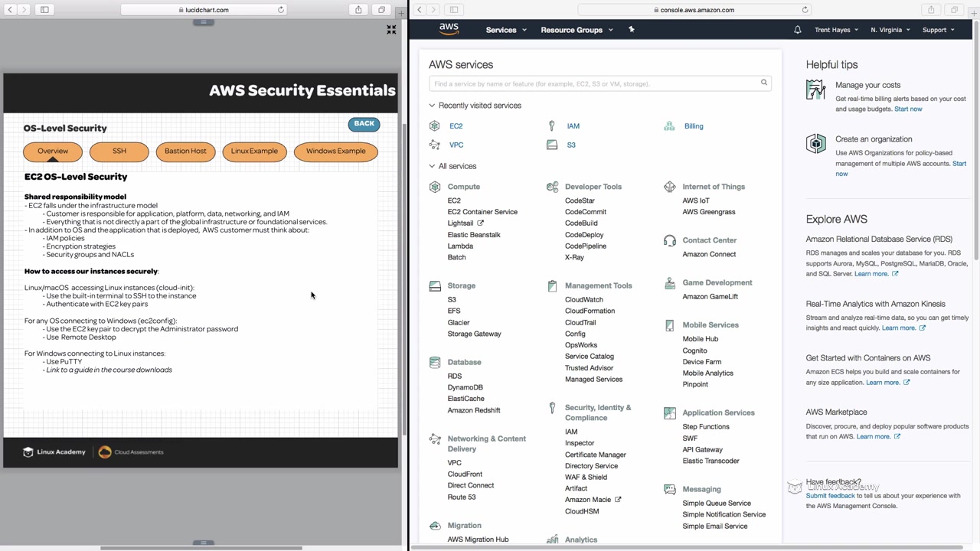Open the Route 53 service link
Image resolution: width=980 pixels, height=551 pixels.
(462, 497)
